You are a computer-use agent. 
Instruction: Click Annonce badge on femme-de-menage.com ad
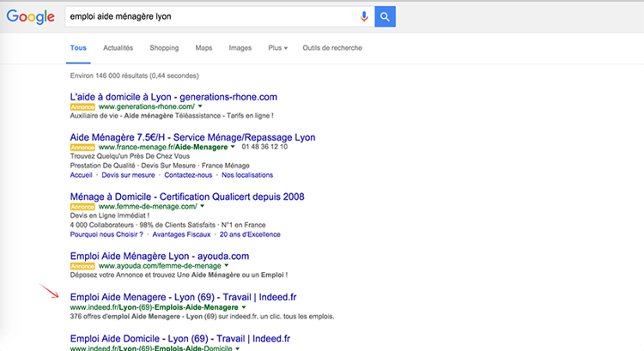tap(82, 207)
